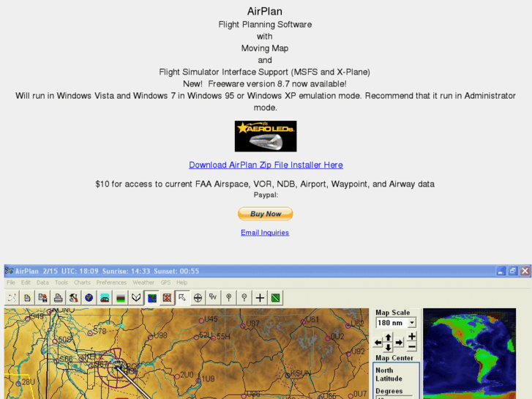Screen dimensions: 532x399
Task: Click the 'Paypal:' label
Action: point(266,195)
